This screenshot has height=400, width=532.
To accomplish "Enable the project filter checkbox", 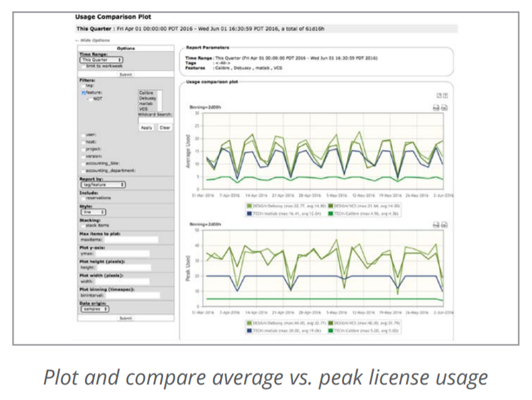I will pos(83,149).
